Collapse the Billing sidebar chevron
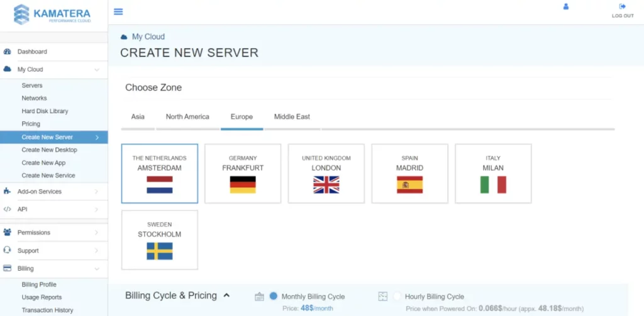The image size is (644, 316). pos(97,269)
